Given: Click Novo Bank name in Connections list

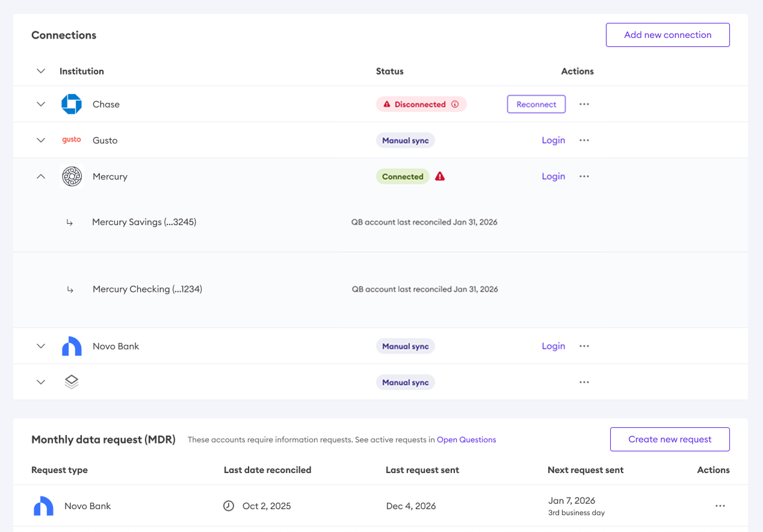Looking at the screenshot, I should (x=116, y=346).
